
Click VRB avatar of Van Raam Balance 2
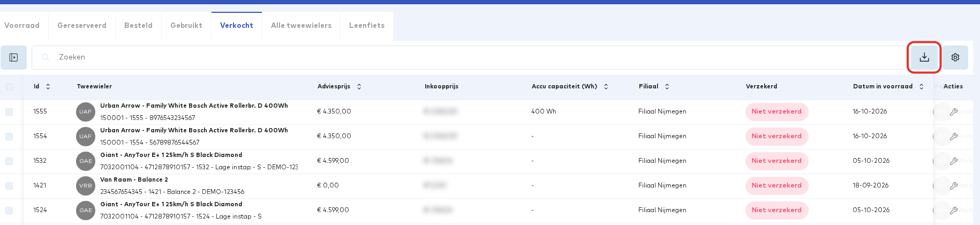coord(86,186)
